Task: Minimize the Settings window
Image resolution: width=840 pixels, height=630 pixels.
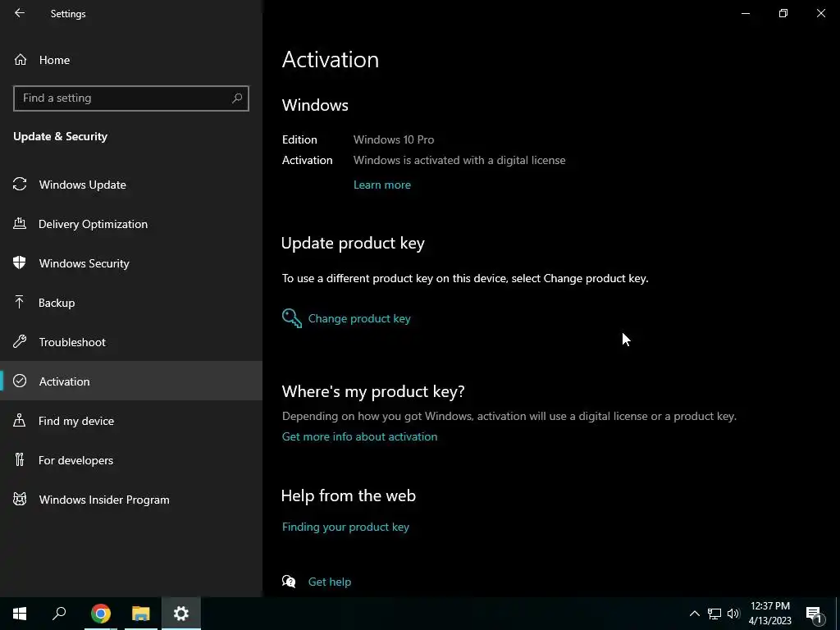Action: coord(745,13)
